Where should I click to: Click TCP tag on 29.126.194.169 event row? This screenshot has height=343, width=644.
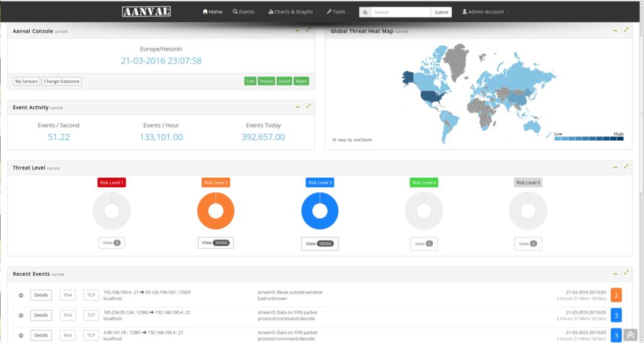point(91,295)
